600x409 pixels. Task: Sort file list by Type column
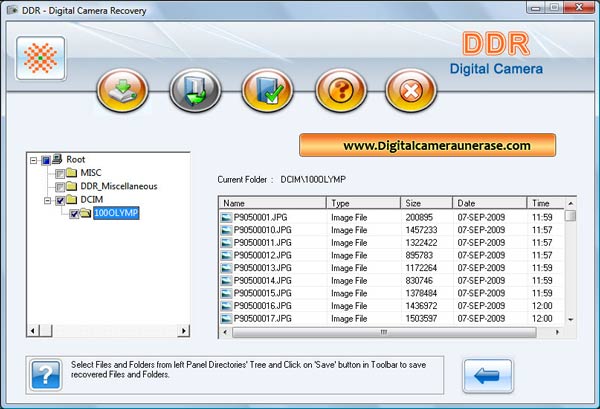point(364,203)
